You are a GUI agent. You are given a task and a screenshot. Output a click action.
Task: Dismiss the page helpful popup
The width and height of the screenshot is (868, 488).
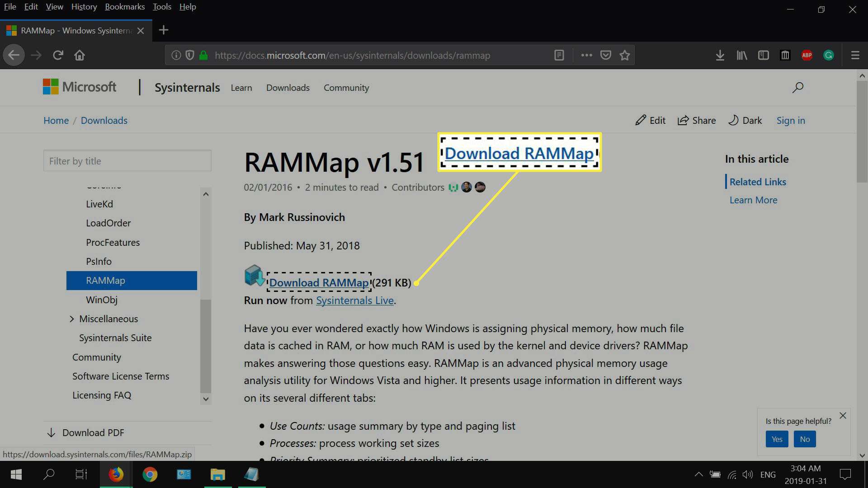tap(843, 415)
